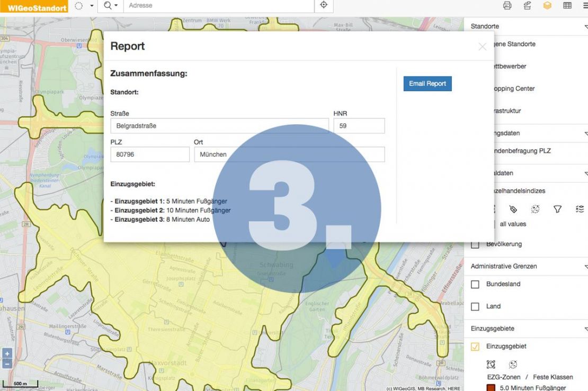Click the EZG-Zonen legend label
The width and height of the screenshot is (588, 391).
(504, 377)
